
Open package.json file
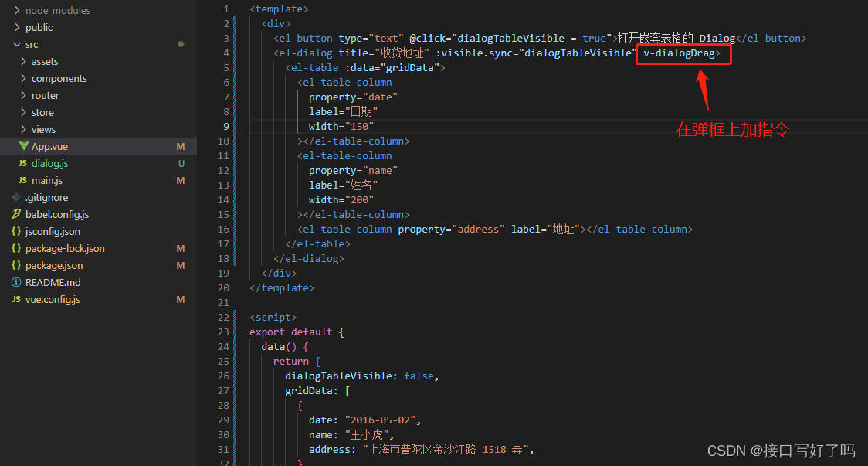54,265
